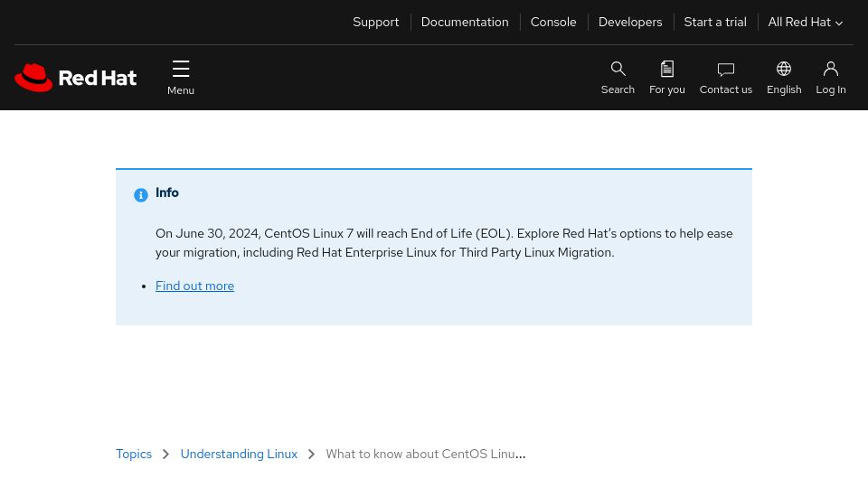Click the Contact us chat icon
868x488 pixels.
(x=726, y=70)
